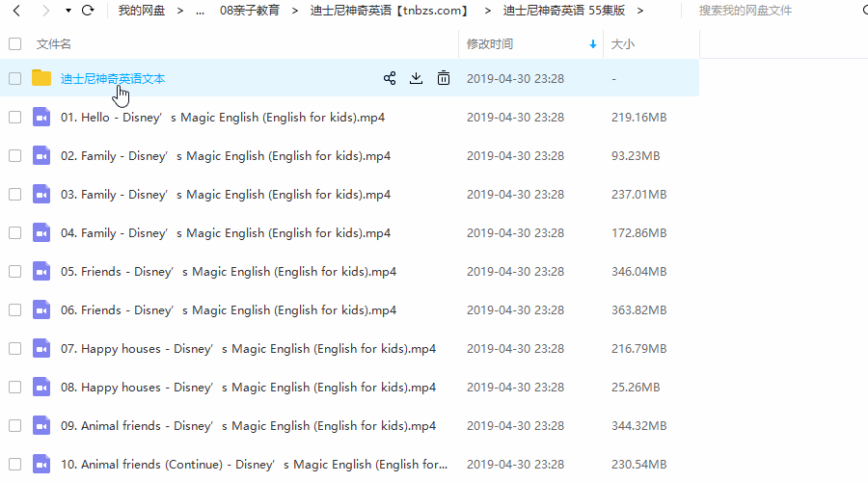Share the 迪士尼神奇英语文本 folder

[x=390, y=78]
